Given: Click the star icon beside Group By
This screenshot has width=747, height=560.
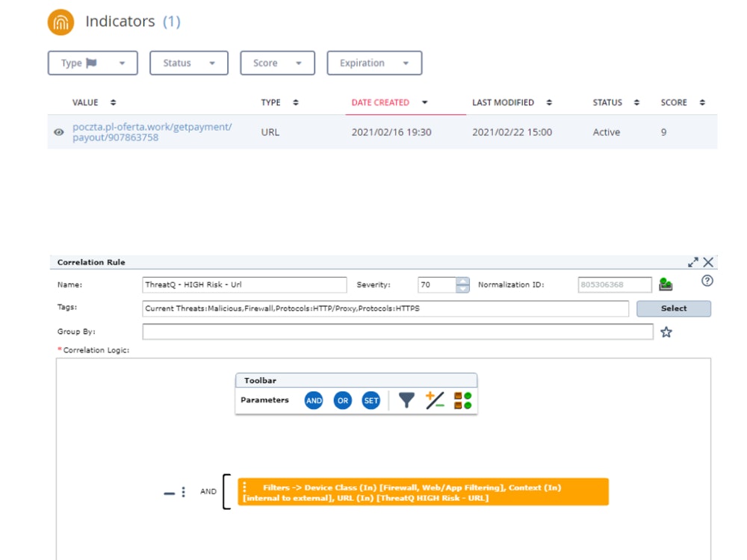Looking at the screenshot, I should pos(666,332).
